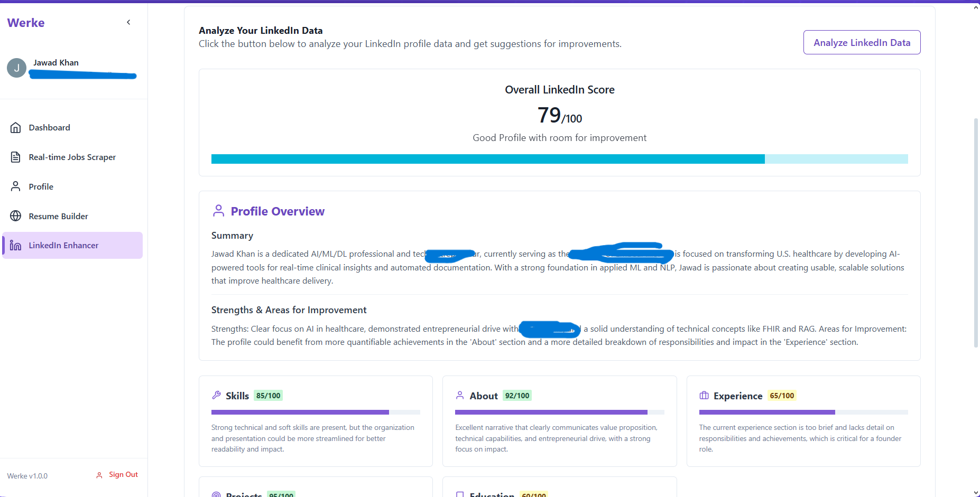
Task: Click the About score progress bar
Action: [559, 412]
